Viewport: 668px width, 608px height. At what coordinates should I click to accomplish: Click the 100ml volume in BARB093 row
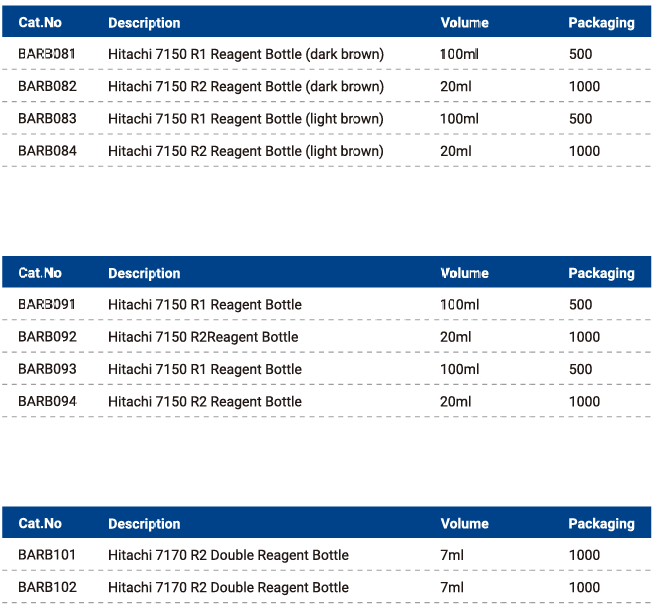pos(459,369)
